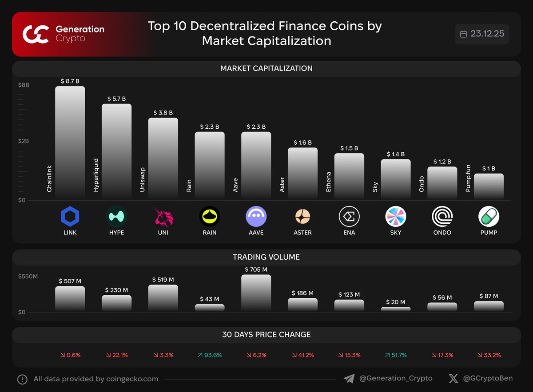Click the Chainlink $8.7 B market cap bar
This screenshot has height=392, width=533.
(70, 142)
